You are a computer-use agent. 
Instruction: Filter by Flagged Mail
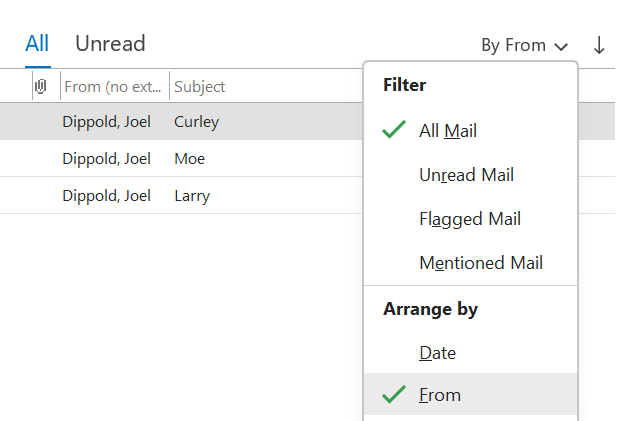(x=470, y=219)
